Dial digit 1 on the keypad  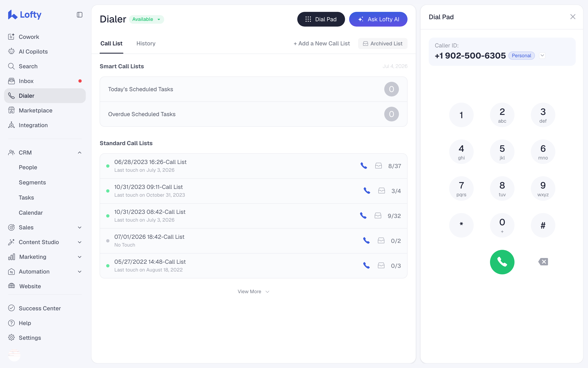pyautogui.click(x=461, y=115)
